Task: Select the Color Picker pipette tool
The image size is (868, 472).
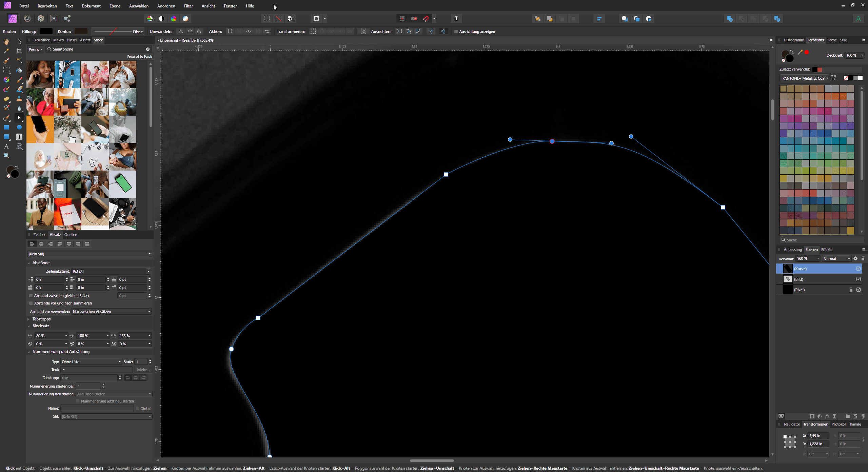Action: [x=6, y=51]
